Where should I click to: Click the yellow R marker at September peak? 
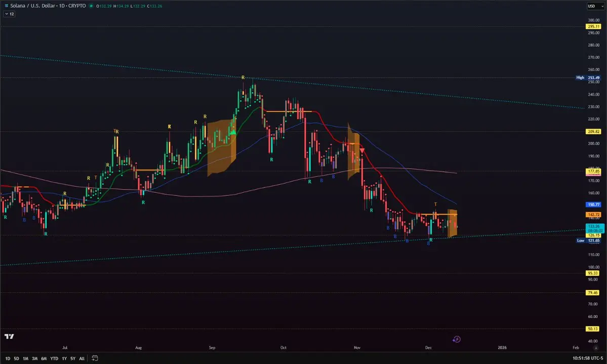click(x=243, y=78)
